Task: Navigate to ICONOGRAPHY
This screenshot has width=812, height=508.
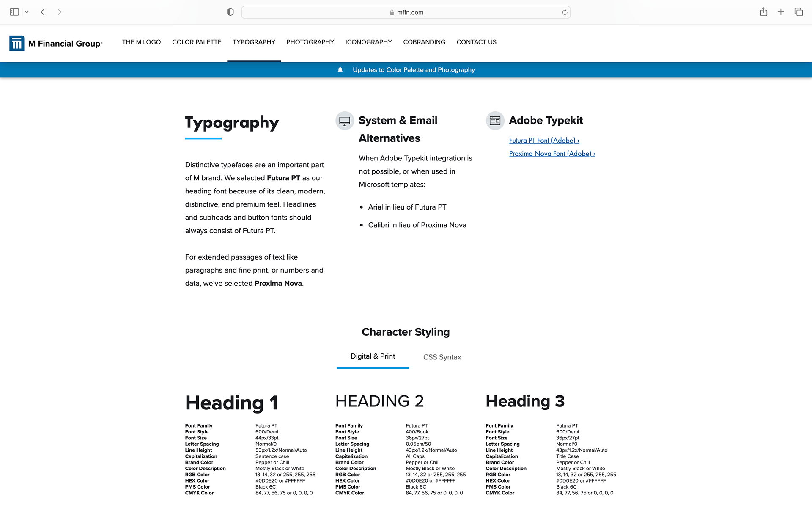Action: (368, 42)
